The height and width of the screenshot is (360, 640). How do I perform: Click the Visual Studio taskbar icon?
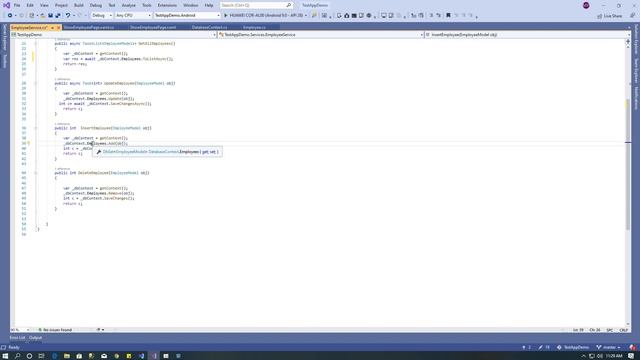[x=154, y=356]
